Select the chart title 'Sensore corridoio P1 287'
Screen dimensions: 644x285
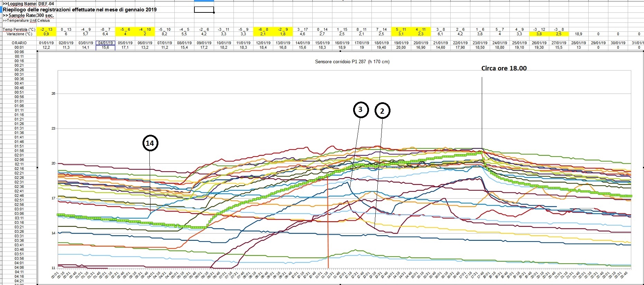pyautogui.click(x=352, y=62)
